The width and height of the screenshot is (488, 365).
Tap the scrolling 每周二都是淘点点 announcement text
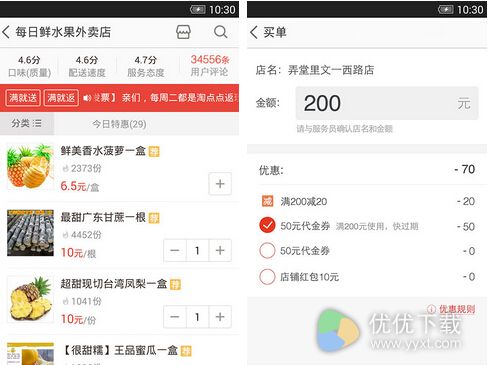[x=166, y=98]
